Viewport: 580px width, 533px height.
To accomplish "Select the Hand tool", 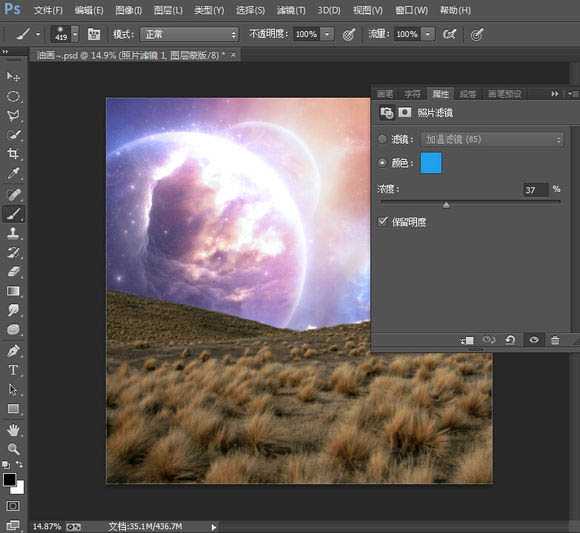I will [13, 430].
